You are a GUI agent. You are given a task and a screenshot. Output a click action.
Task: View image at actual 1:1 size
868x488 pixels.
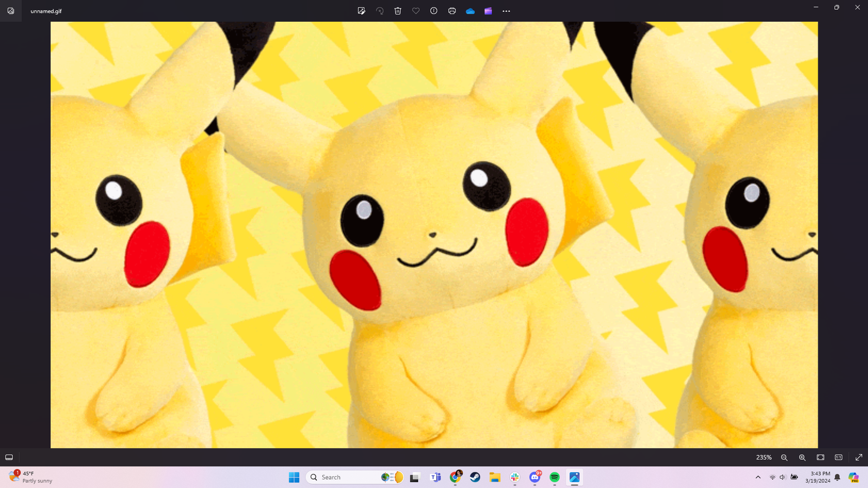[x=839, y=457]
